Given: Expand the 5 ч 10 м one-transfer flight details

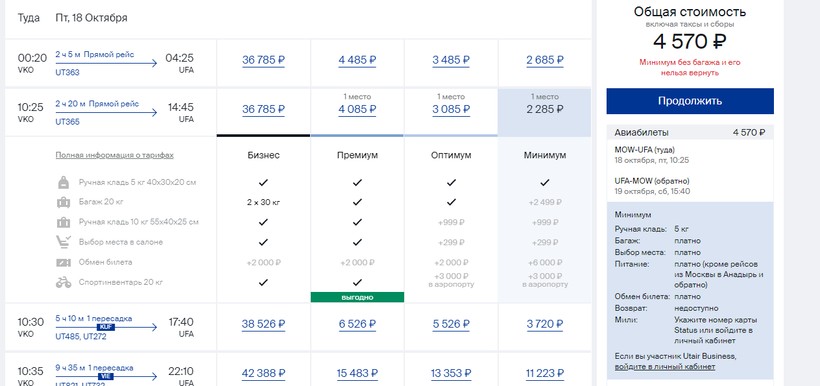Looking at the screenshot, I should click(x=106, y=327).
